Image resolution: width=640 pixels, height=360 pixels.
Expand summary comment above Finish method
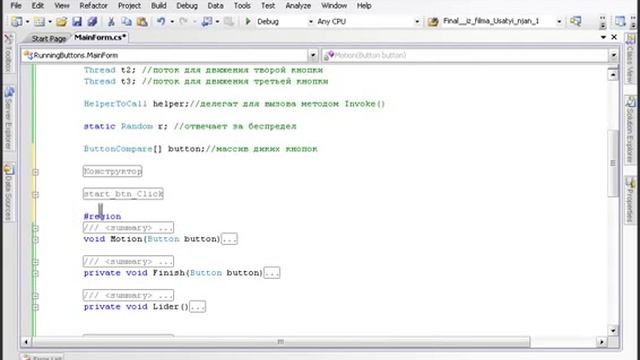pyautogui.click(x=36, y=262)
